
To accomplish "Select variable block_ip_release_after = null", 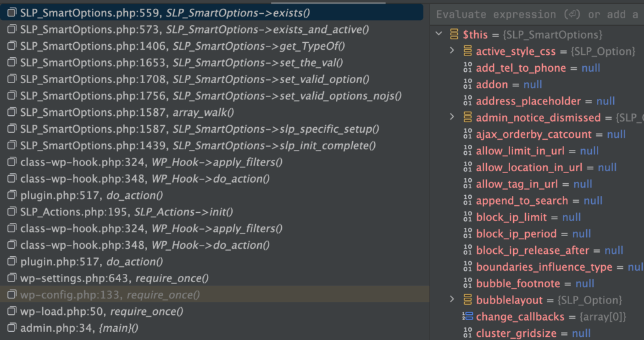I will coord(549,251).
